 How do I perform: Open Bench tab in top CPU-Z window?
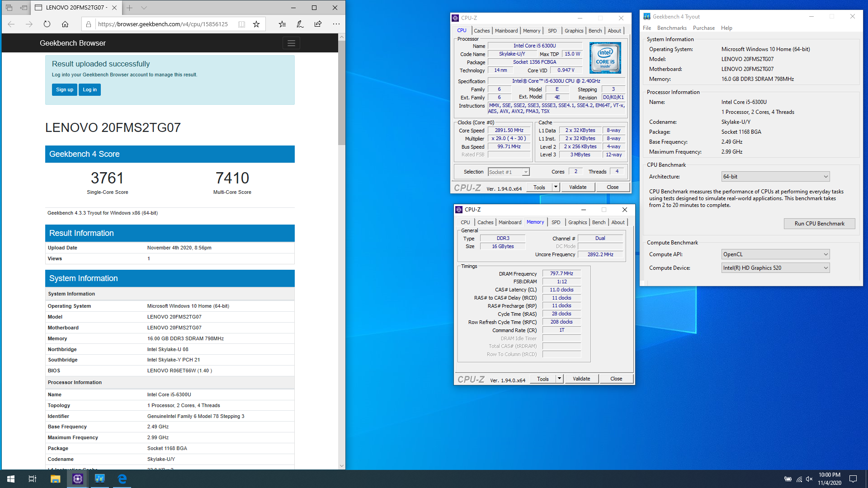click(x=595, y=31)
